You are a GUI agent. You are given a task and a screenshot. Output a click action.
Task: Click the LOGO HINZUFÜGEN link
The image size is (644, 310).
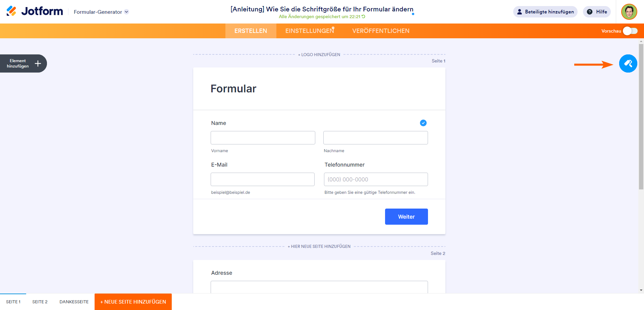click(x=319, y=54)
